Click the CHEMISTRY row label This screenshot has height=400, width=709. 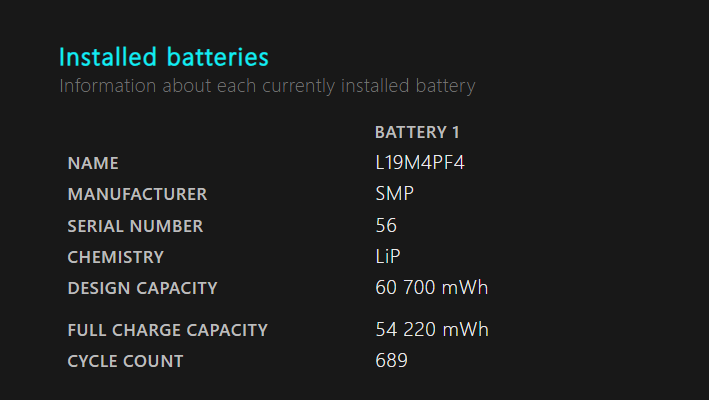coord(115,257)
